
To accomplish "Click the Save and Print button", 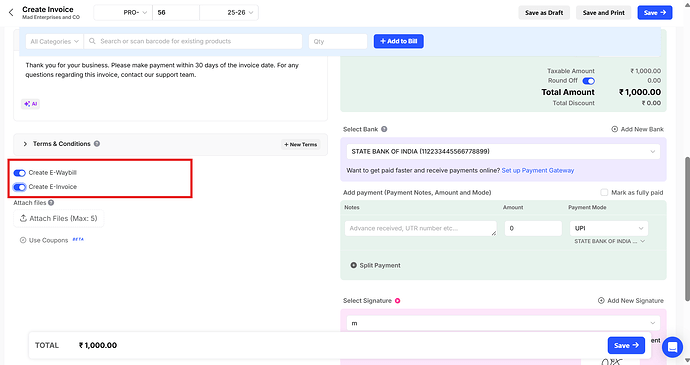I will tap(603, 13).
